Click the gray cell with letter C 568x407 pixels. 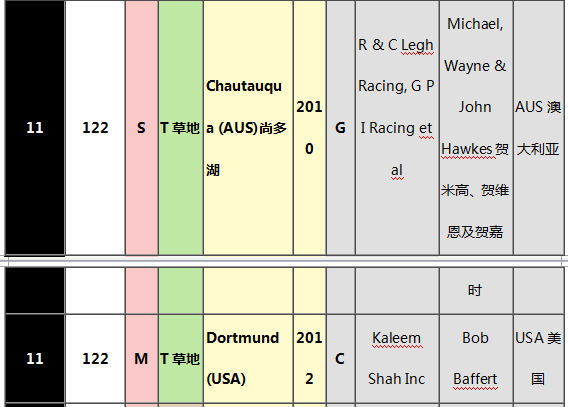point(341,358)
